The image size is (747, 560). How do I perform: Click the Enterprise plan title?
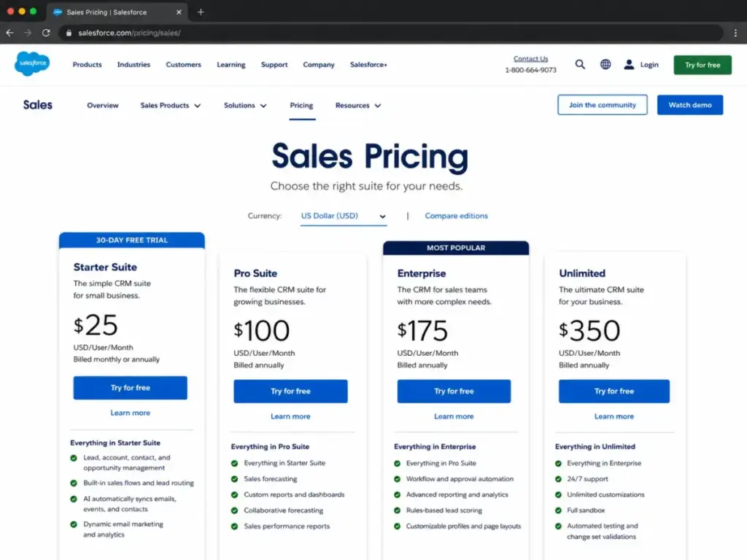click(x=422, y=273)
